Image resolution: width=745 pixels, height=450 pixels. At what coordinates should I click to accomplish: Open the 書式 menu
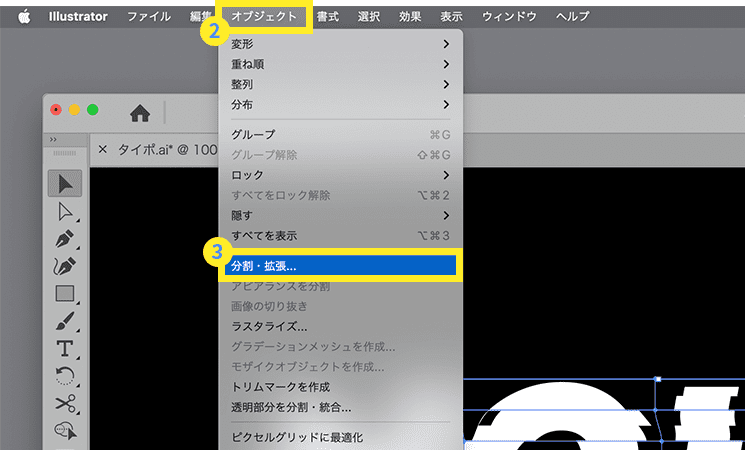point(328,17)
